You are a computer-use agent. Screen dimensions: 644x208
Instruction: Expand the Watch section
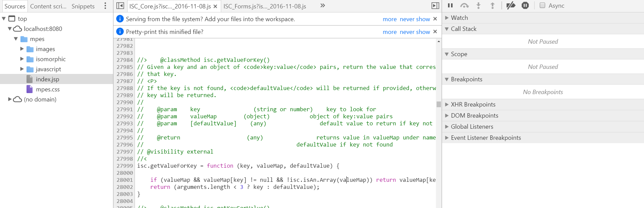[447, 18]
